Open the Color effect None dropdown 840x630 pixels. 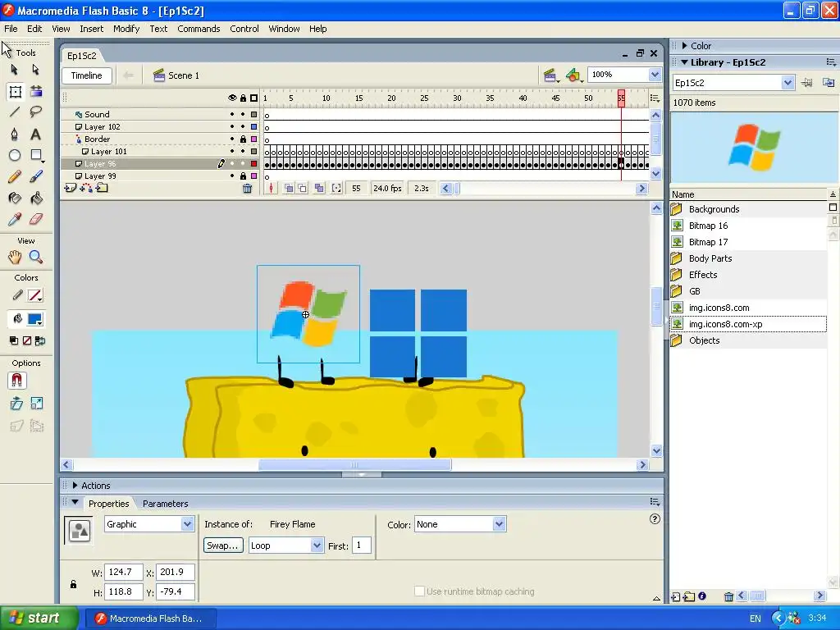click(499, 524)
